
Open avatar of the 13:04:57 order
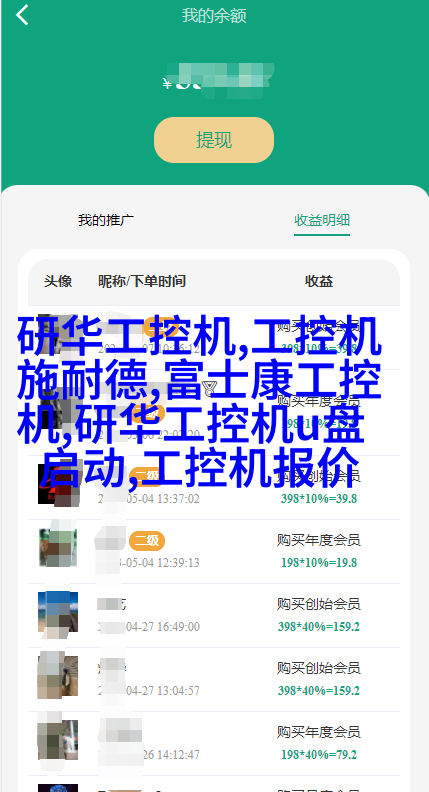point(58,676)
